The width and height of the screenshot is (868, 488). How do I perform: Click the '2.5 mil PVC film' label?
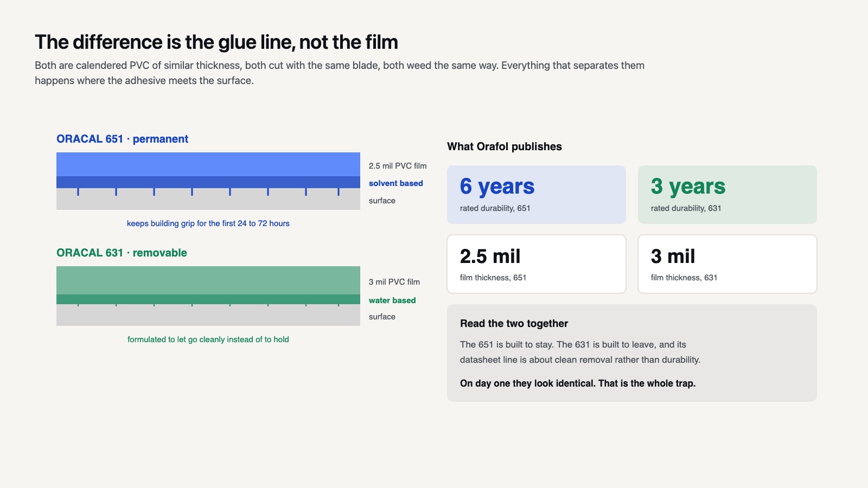point(398,166)
